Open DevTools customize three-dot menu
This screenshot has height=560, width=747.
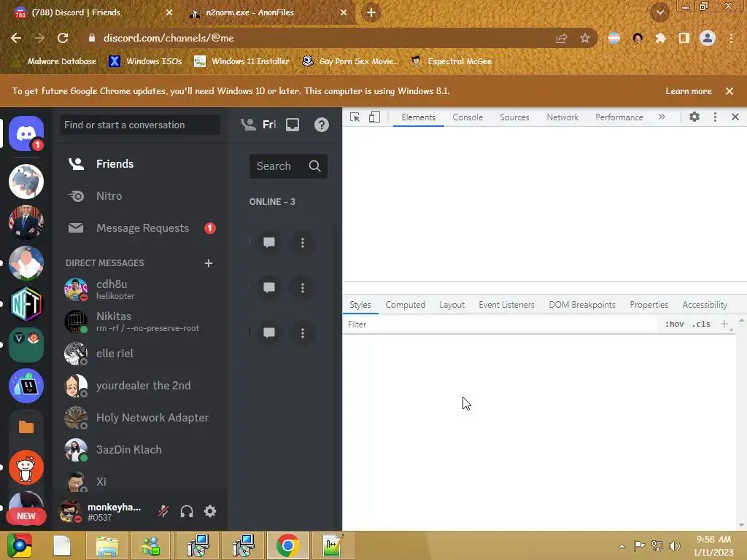pos(715,117)
